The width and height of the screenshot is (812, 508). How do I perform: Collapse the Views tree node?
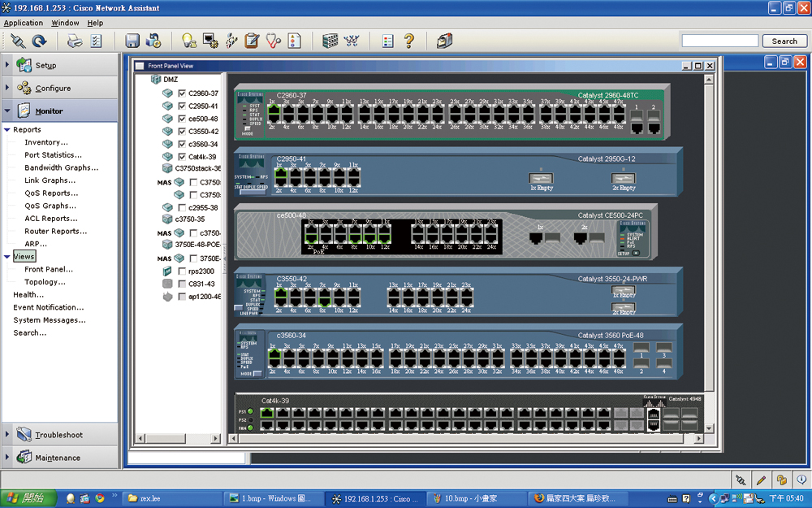(7, 257)
